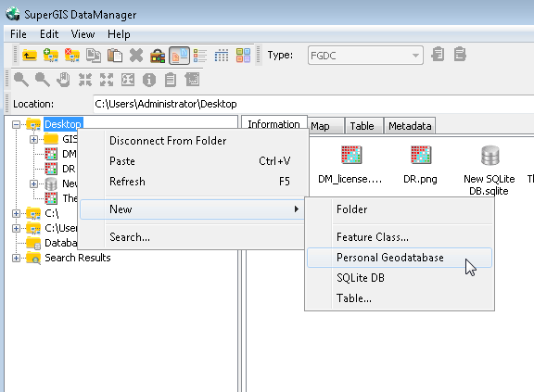The height and width of the screenshot is (392, 534).
Task: Switch to Thumbnails view icon
Action: coord(243,55)
